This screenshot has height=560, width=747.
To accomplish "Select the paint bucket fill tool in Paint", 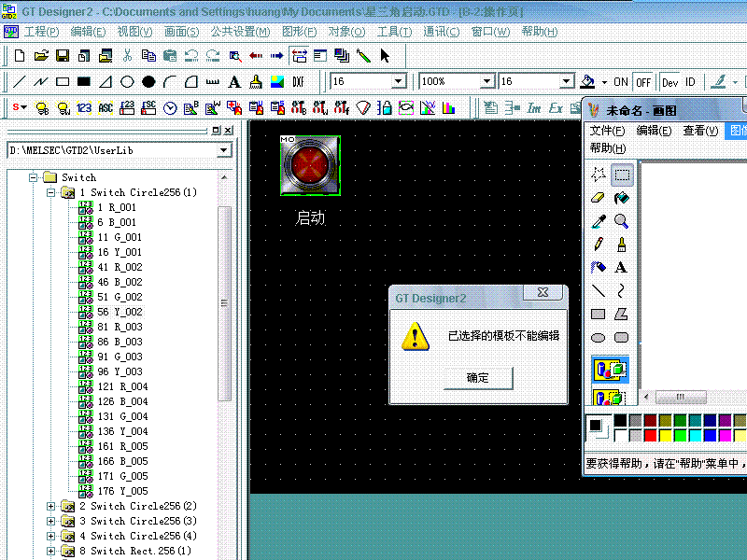I will tap(621, 197).
